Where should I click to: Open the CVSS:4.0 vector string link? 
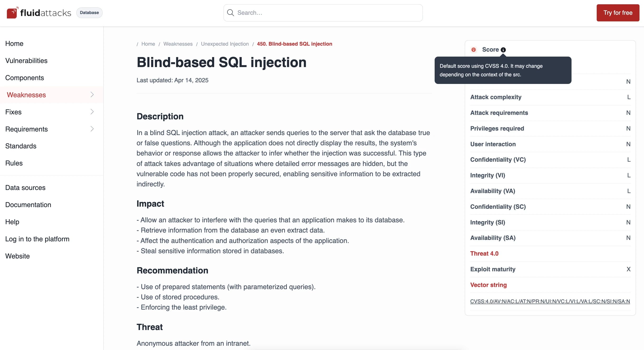pos(550,301)
